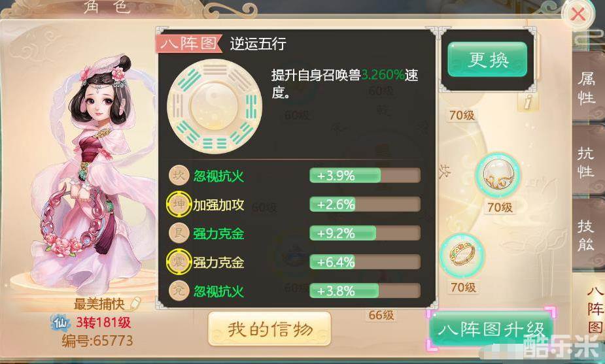Select the highlighted 震 trigram icon
The height and width of the screenshot is (364, 605).
[179, 262]
